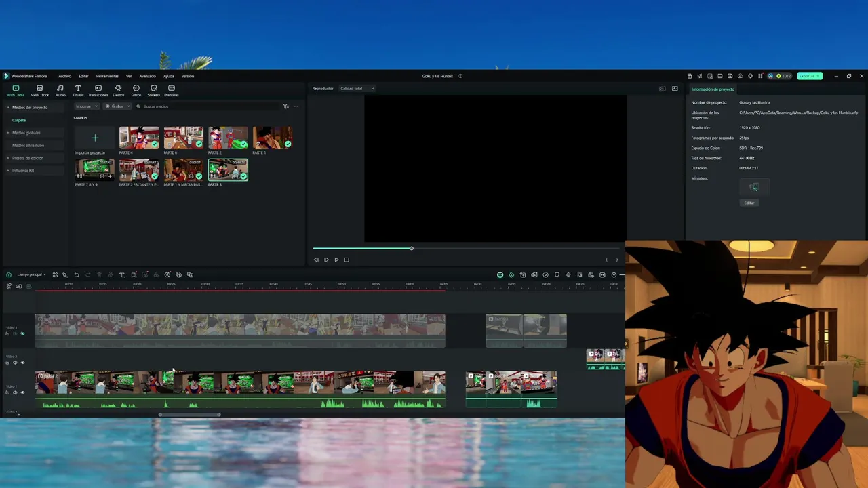Open the Avanzado menu
The width and height of the screenshot is (868, 488).
click(147, 76)
